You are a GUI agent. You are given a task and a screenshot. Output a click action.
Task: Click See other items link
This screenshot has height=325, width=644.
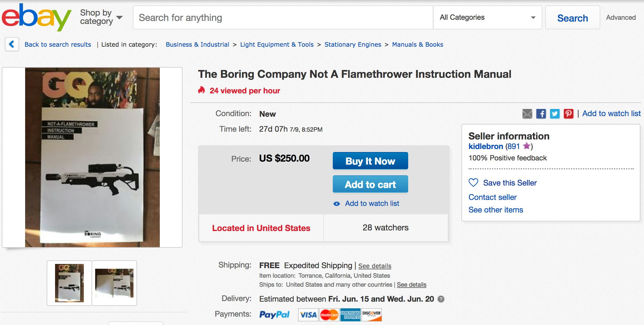[x=496, y=210]
